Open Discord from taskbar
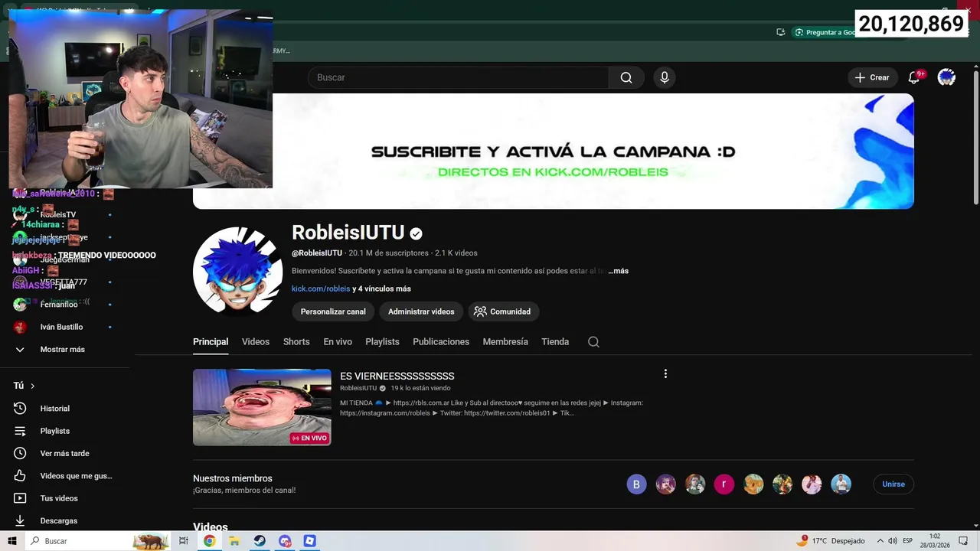 (285, 541)
